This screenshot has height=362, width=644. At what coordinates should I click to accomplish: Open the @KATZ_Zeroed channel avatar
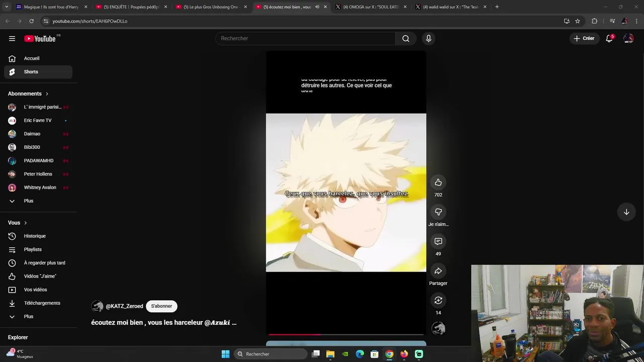97,306
